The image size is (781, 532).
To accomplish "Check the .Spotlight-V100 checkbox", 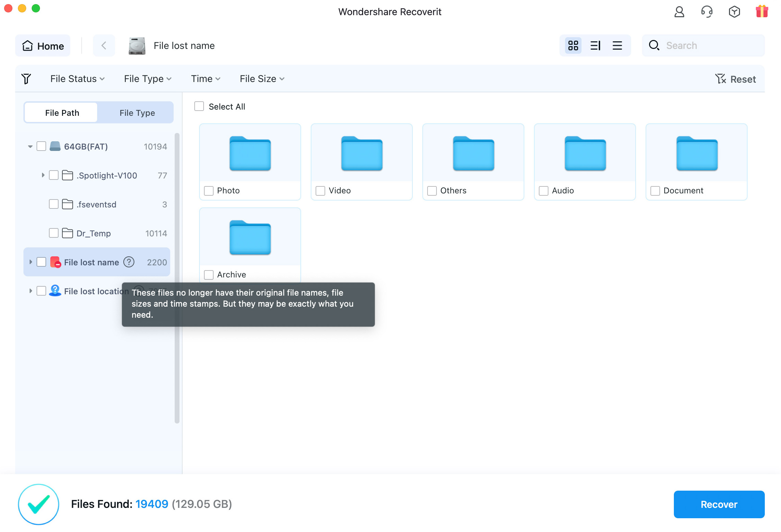I will [x=54, y=175].
